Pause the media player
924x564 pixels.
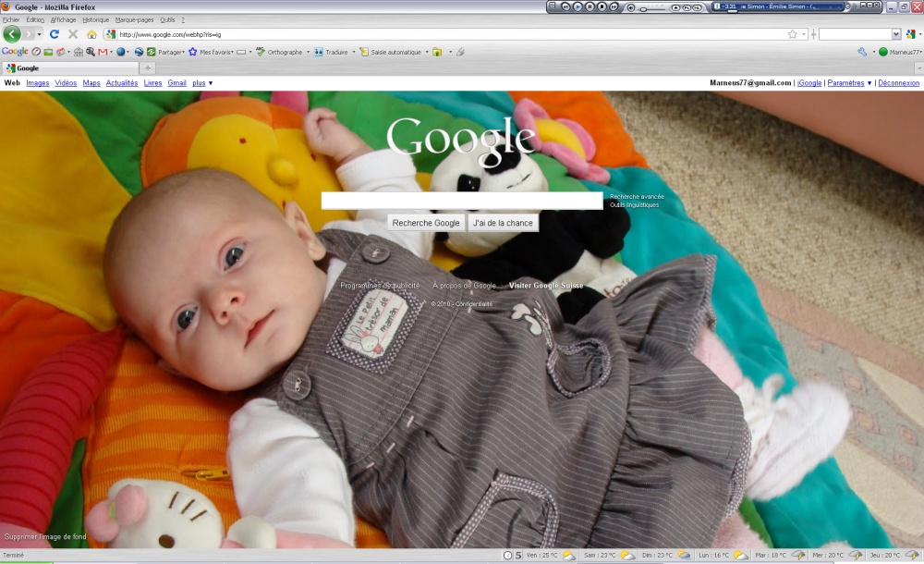click(x=590, y=6)
